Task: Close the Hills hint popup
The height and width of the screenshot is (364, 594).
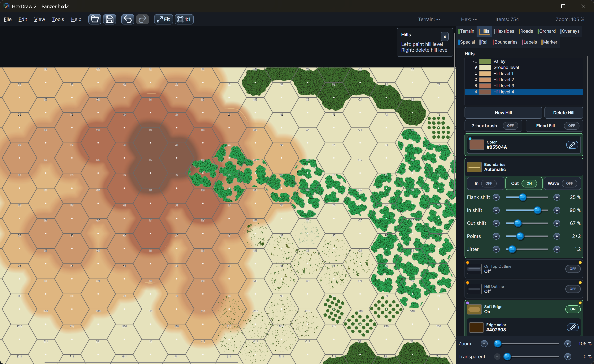Action: click(x=445, y=37)
